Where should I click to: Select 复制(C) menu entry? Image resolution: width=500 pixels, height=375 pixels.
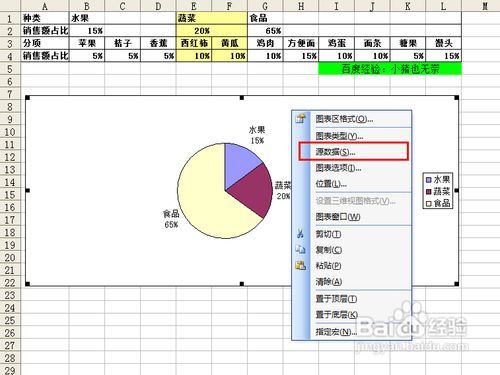coord(329,250)
